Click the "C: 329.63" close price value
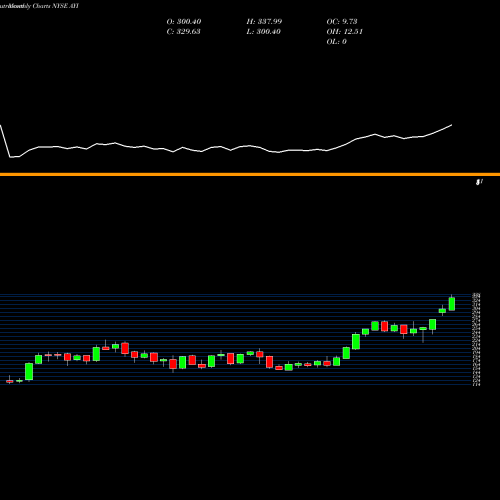 click(183, 32)
